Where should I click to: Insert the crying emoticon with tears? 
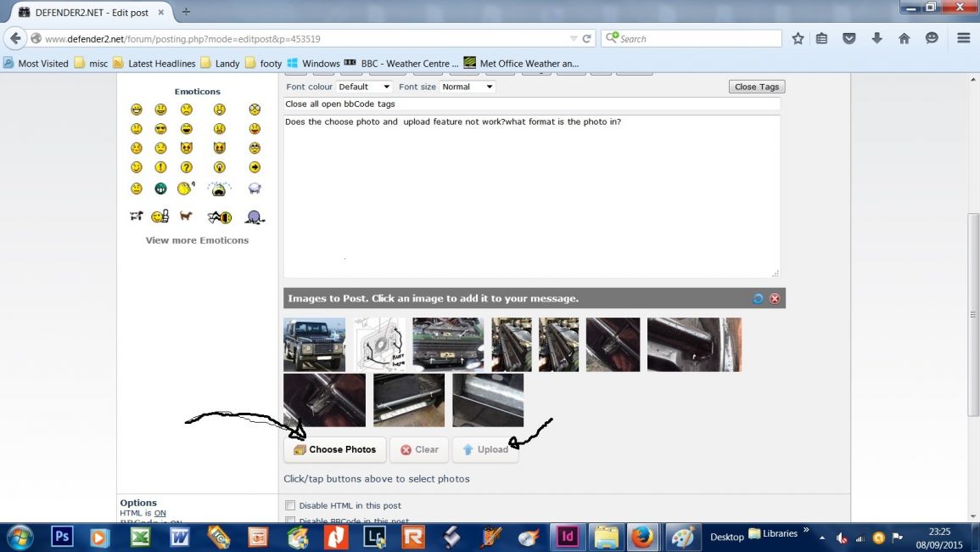point(219,189)
